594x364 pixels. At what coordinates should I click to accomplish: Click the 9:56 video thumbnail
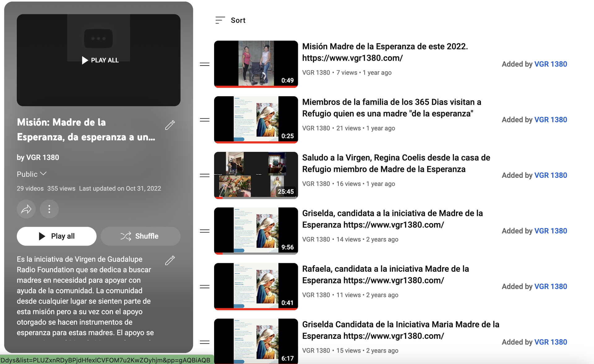(256, 231)
